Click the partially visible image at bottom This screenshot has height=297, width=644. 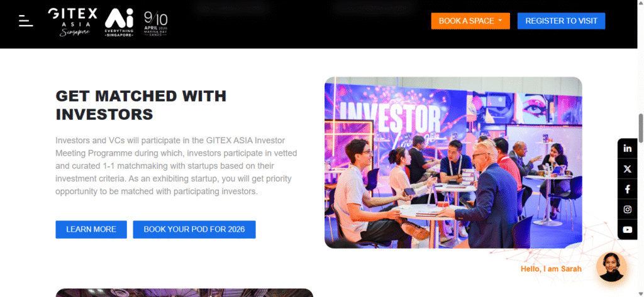pos(184,293)
